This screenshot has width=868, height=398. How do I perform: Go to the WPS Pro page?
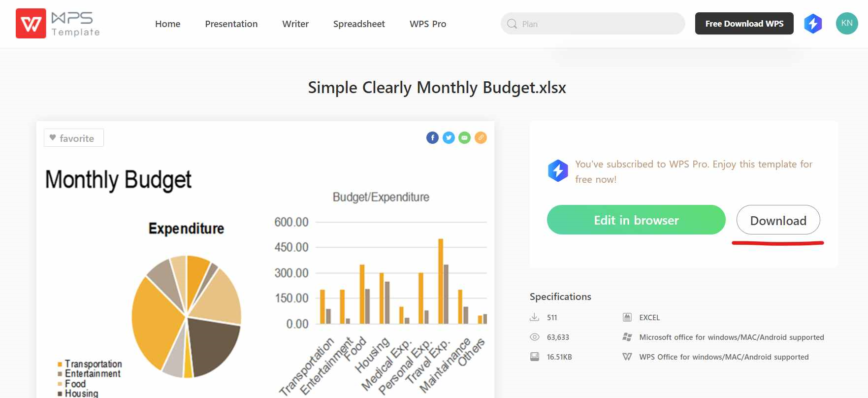[x=427, y=24]
